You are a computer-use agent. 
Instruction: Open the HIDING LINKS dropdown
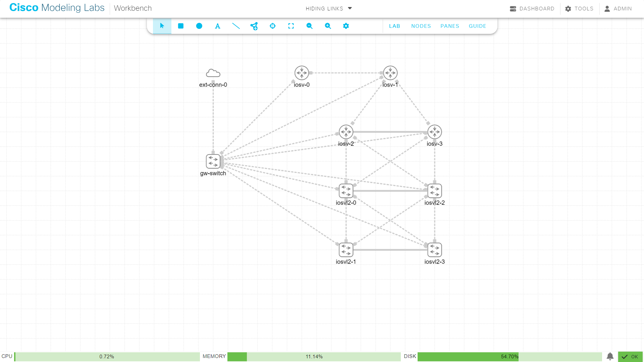(329, 8)
